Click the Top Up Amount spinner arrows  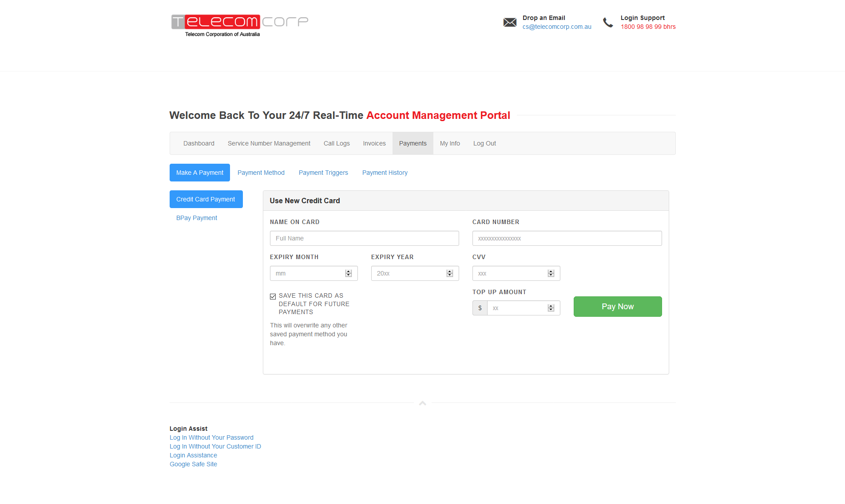tap(551, 308)
